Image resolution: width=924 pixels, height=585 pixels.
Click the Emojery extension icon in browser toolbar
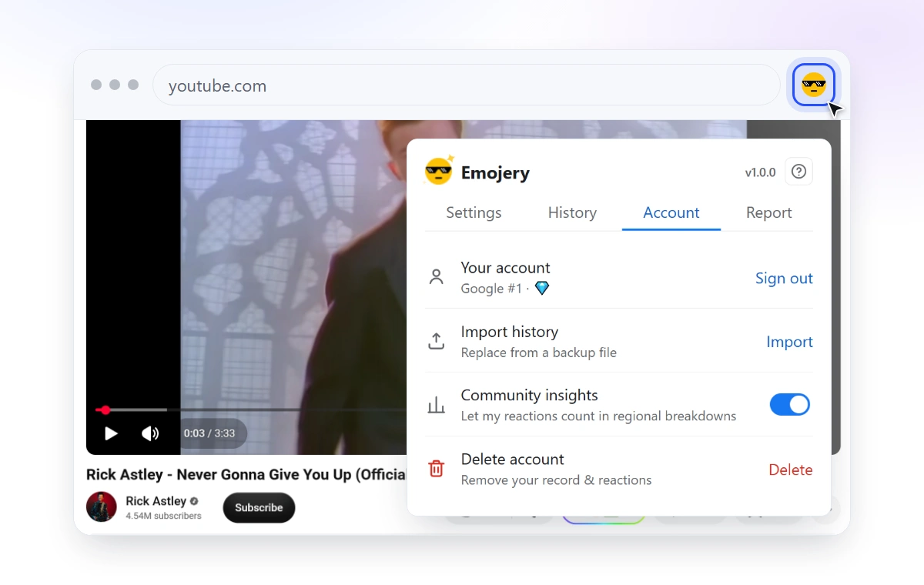(814, 85)
